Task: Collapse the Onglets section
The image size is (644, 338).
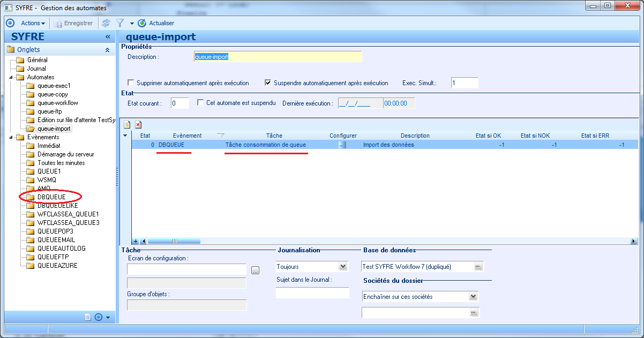Action: [x=108, y=50]
